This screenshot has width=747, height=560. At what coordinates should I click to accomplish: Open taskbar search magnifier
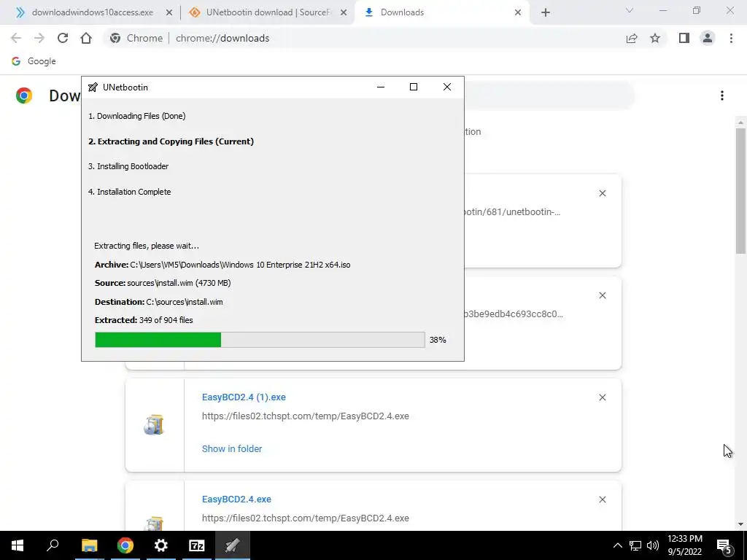click(53, 545)
